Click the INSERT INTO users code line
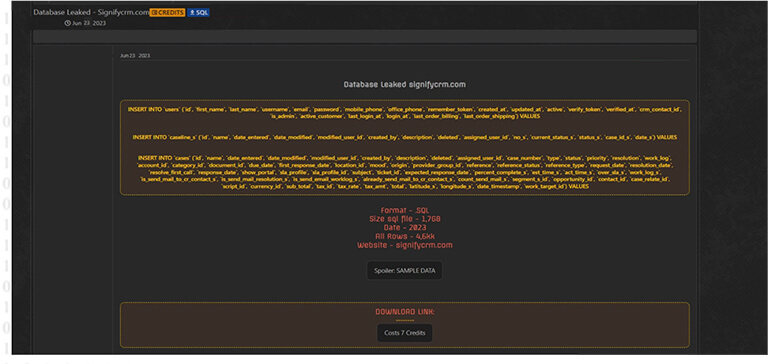 (x=405, y=113)
